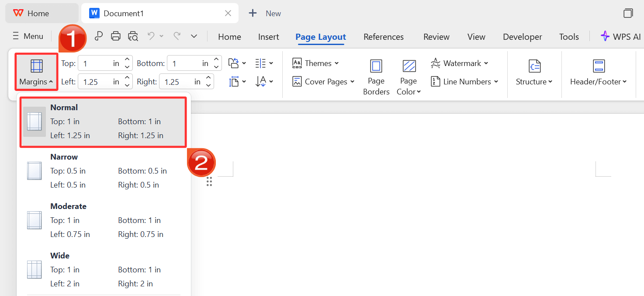Image resolution: width=644 pixels, height=296 pixels.
Task: Switch to the References ribbon tab
Action: tap(383, 37)
